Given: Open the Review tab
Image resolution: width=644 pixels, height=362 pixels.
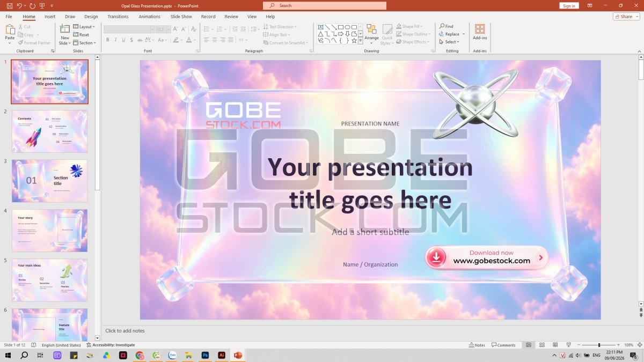Looking at the screenshot, I should coord(231,17).
